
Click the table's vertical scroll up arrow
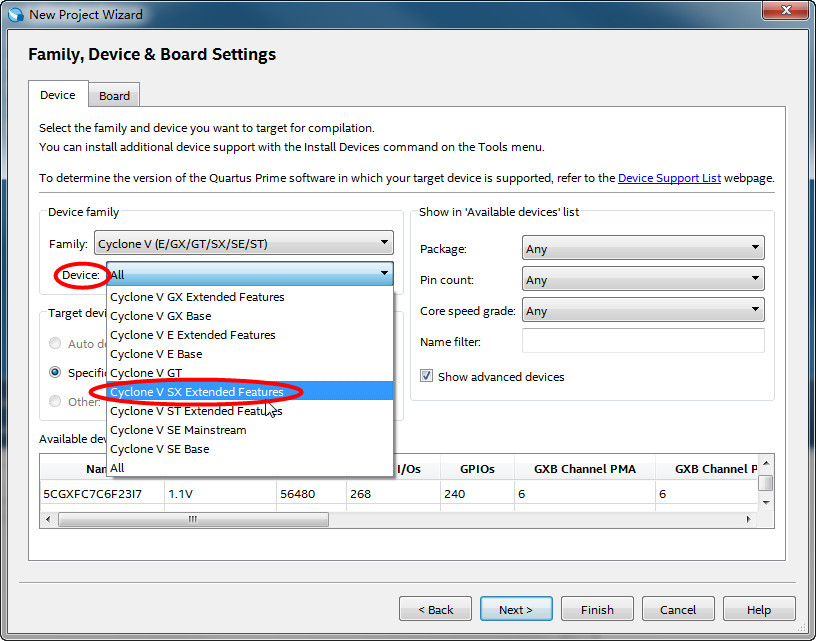point(766,463)
